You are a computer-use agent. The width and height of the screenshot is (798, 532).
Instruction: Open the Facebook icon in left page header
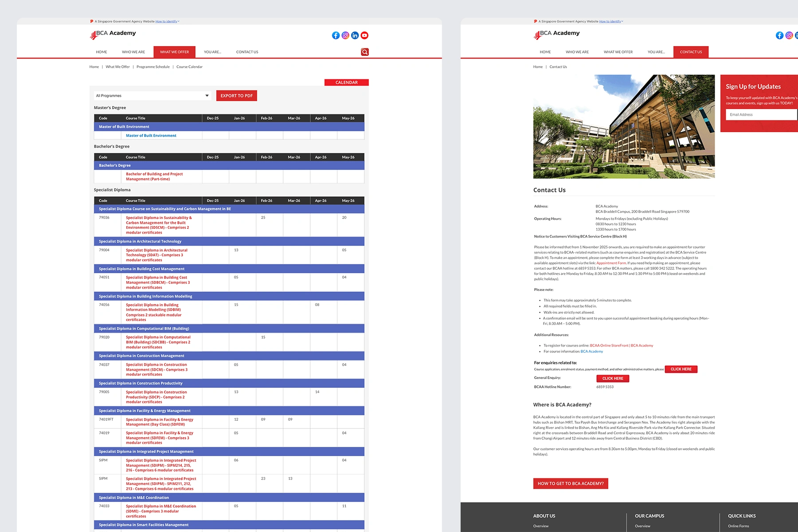(x=336, y=35)
